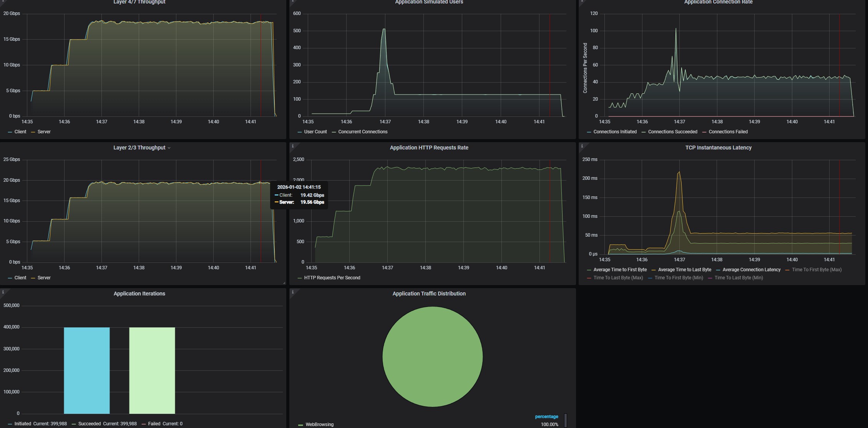
Task: Click Average Connection Latency legend color marker
Action: point(718,270)
